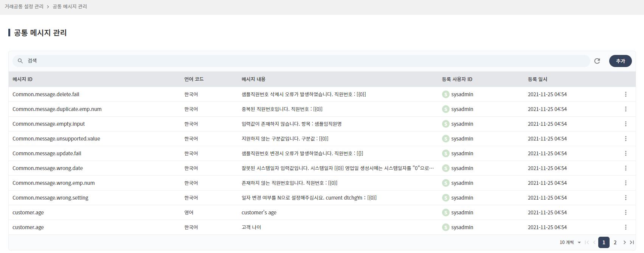Go to previous page arrow
The image size is (644, 253).
point(594,242)
